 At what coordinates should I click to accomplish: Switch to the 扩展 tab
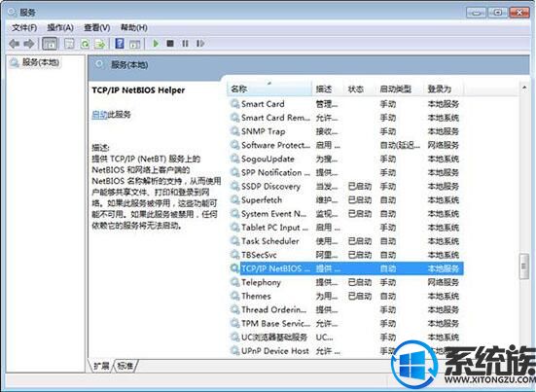pyautogui.click(x=101, y=366)
